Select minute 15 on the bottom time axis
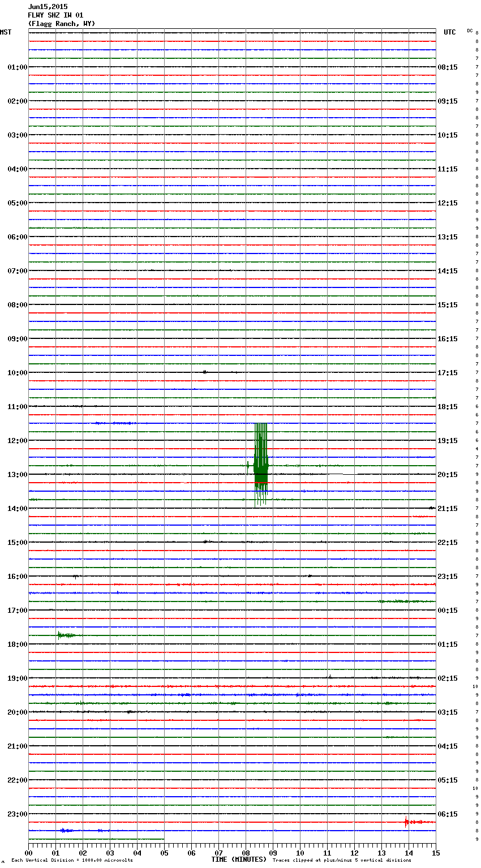Viewport: 481px width, 868px height. point(436,853)
